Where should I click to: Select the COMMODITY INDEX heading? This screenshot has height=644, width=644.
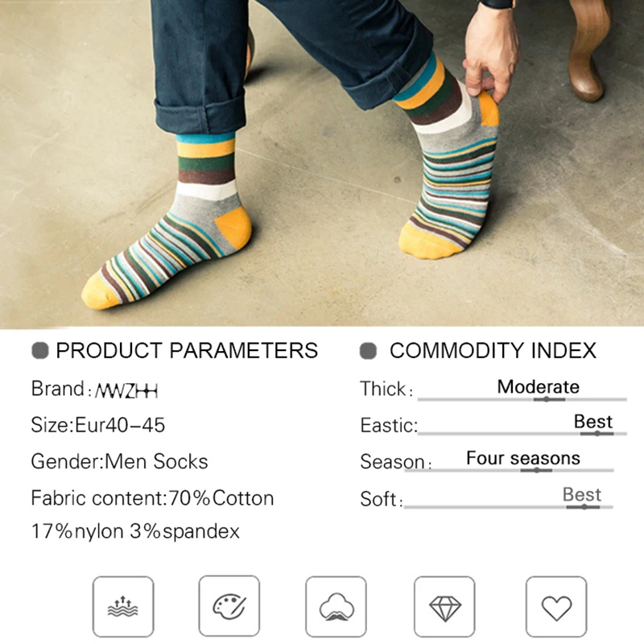pyautogui.click(x=493, y=351)
